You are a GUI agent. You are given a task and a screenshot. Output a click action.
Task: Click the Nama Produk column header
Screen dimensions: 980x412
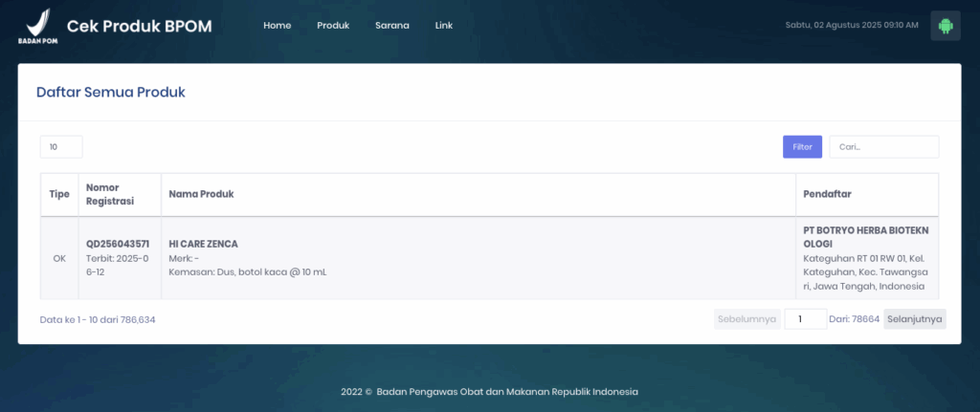(x=479, y=194)
